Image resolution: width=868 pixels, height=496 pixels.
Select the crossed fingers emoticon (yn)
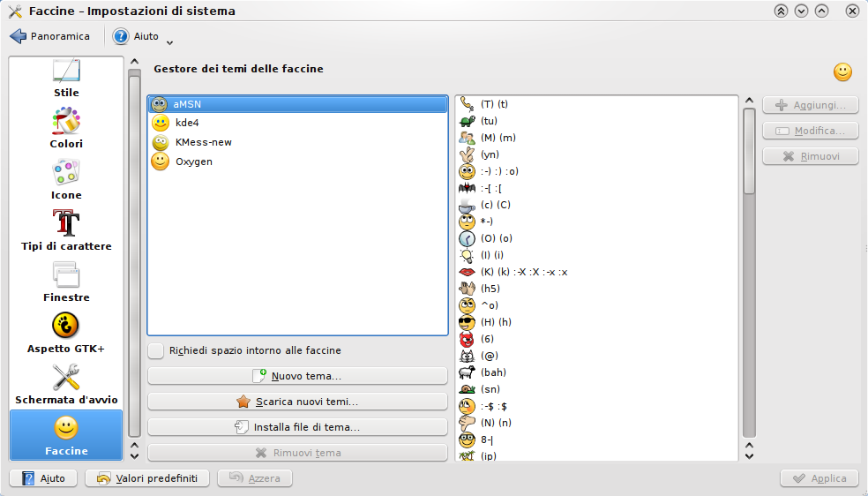tap(596, 154)
